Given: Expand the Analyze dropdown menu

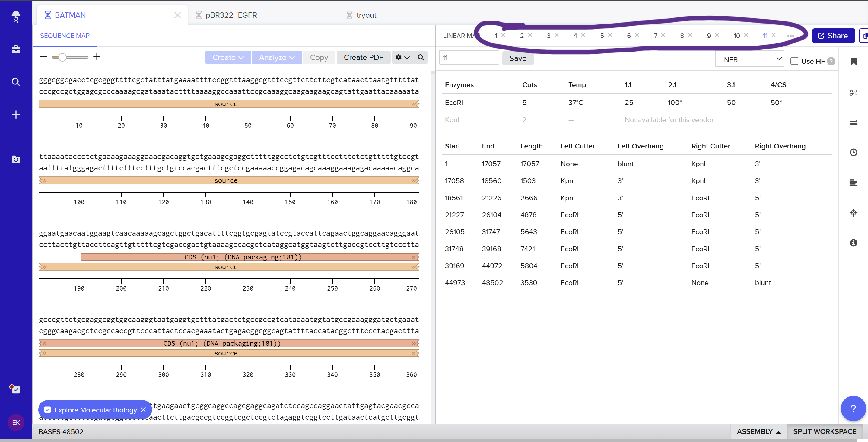Looking at the screenshot, I should 277,57.
